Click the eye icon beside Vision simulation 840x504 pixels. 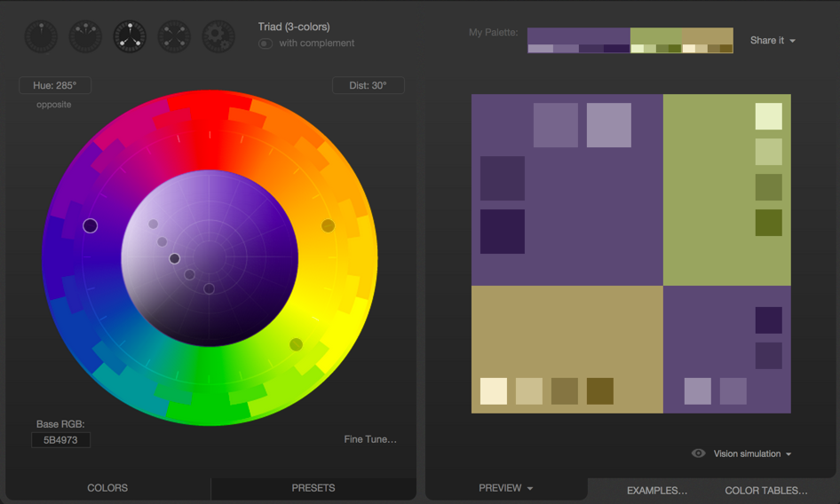pyautogui.click(x=698, y=453)
